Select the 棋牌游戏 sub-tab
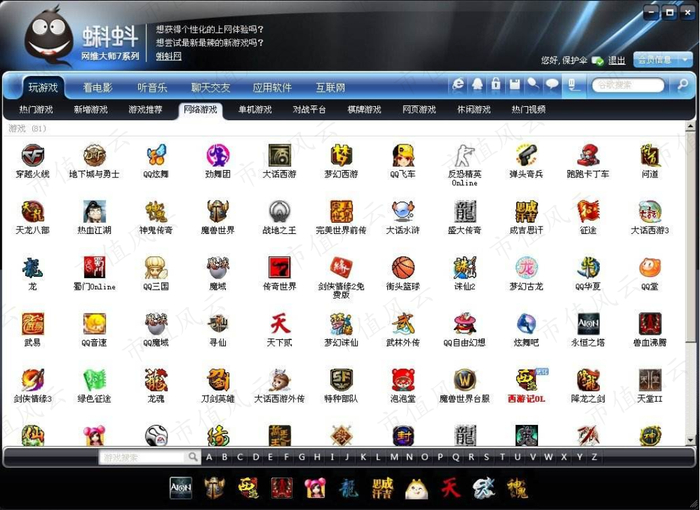Viewport: 700px width, 510px height. click(364, 109)
